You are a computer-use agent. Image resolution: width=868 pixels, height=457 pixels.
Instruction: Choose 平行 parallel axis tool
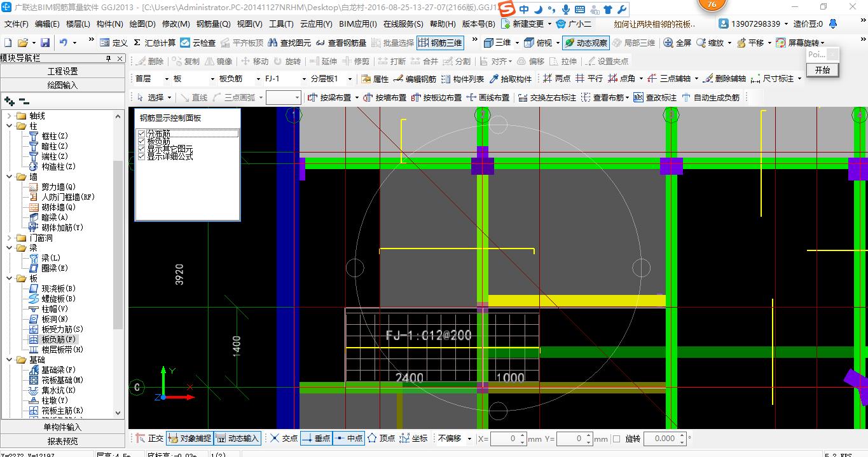(x=589, y=79)
